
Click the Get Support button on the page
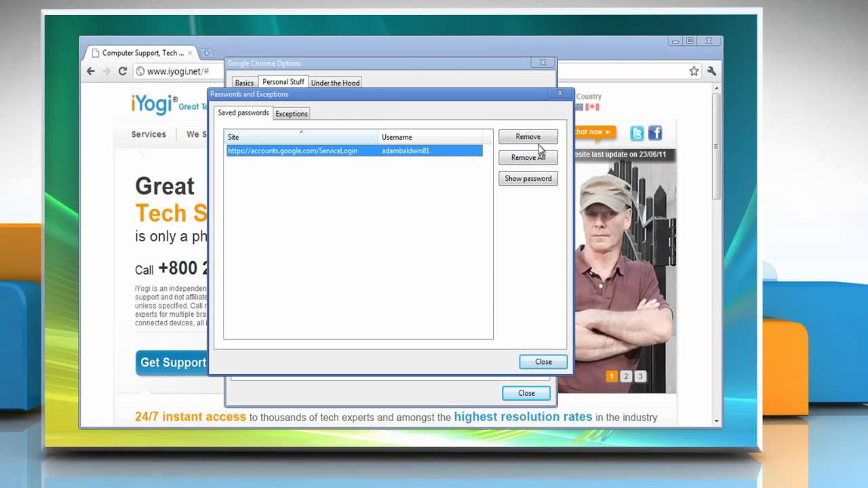[173, 363]
